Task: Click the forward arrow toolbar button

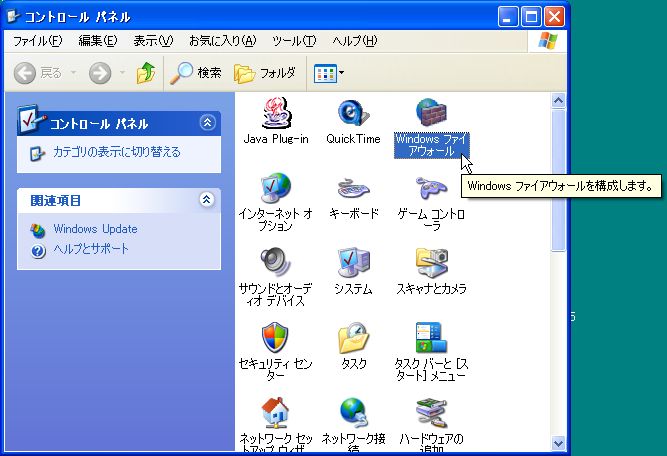Action: click(x=100, y=73)
